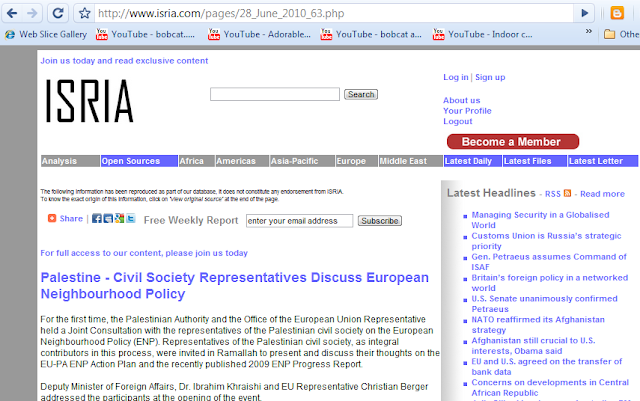This screenshot has width=640, height=401.
Task: Open 'Afghanistan still crucial to U.S. interests'
Action: 533,345
